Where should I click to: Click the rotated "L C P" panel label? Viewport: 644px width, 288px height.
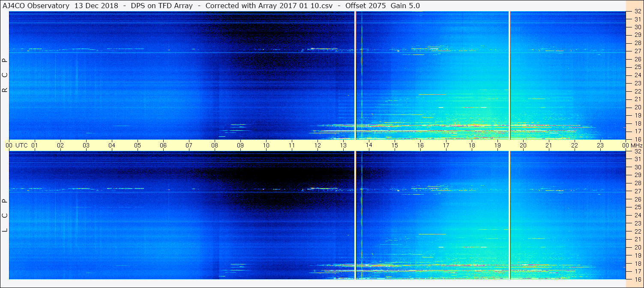tap(5, 215)
